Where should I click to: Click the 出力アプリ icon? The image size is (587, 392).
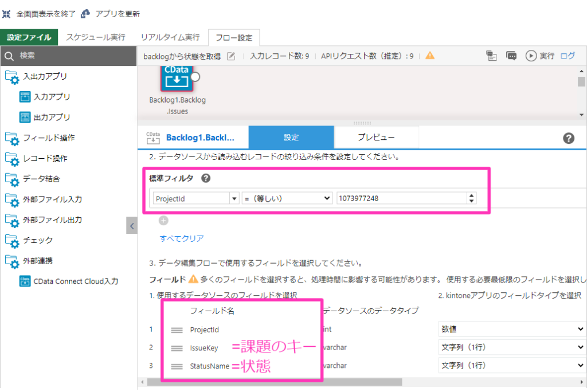tap(25, 117)
